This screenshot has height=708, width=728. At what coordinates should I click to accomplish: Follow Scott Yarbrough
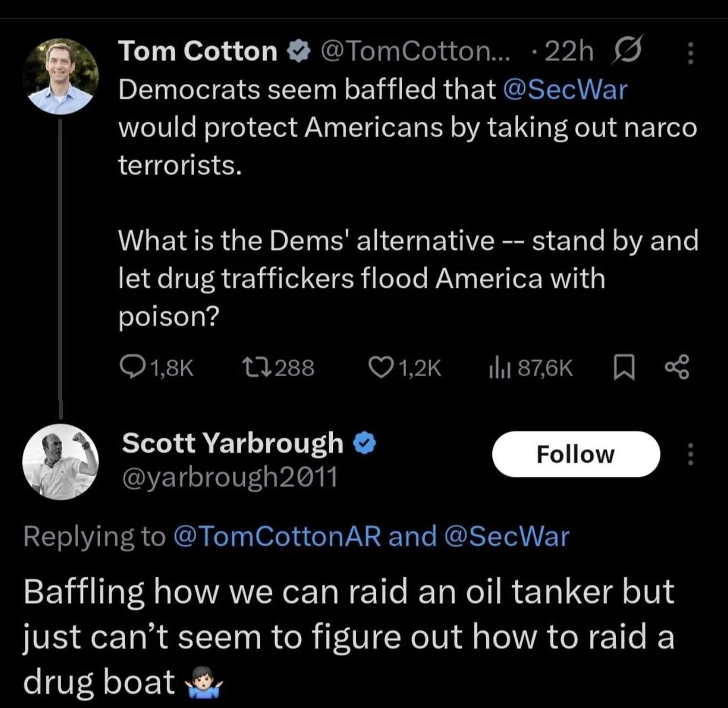576,454
